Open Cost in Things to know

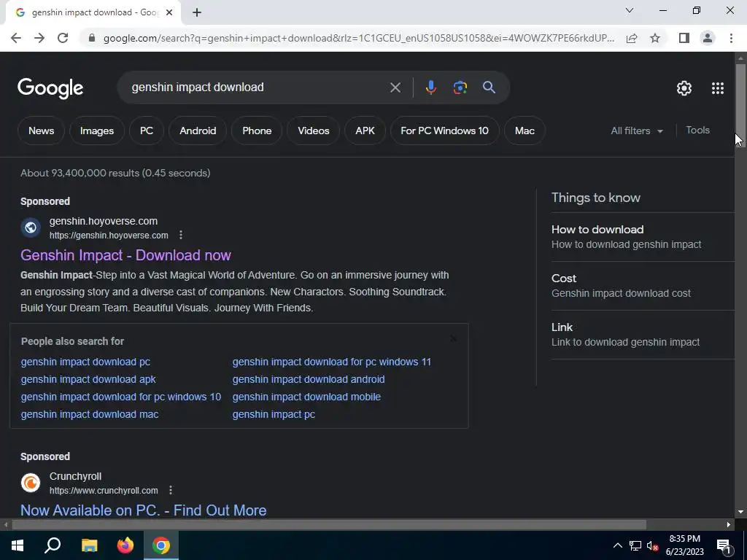[x=643, y=286]
